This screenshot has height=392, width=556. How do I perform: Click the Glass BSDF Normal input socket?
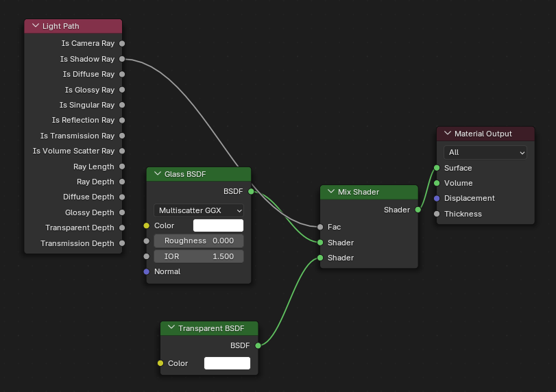[x=147, y=271]
